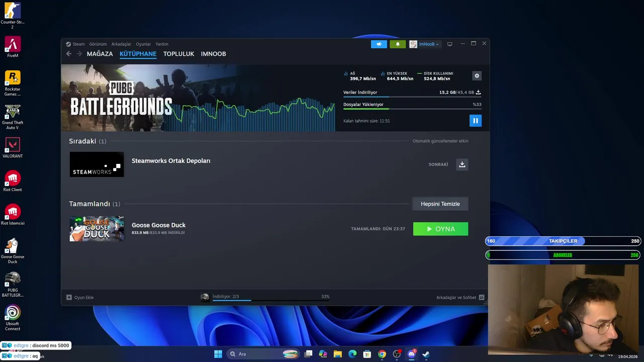
Task: Click the PUBG Battlegrounds banner image
Action: pyautogui.click(x=198, y=98)
